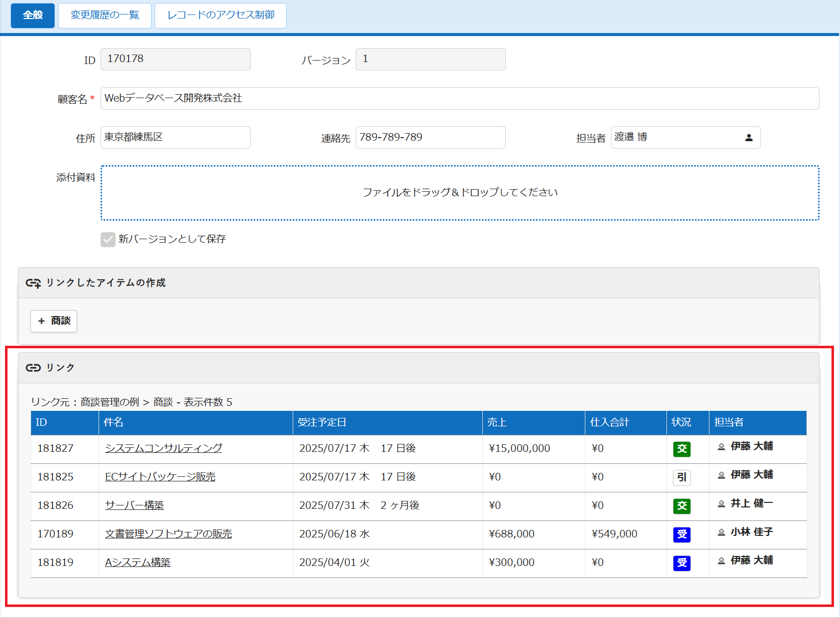Image resolution: width=840 pixels, height=618 pixels.
Task: Click green 交 status badge for サーバー構築
Action: coord(681,506)
